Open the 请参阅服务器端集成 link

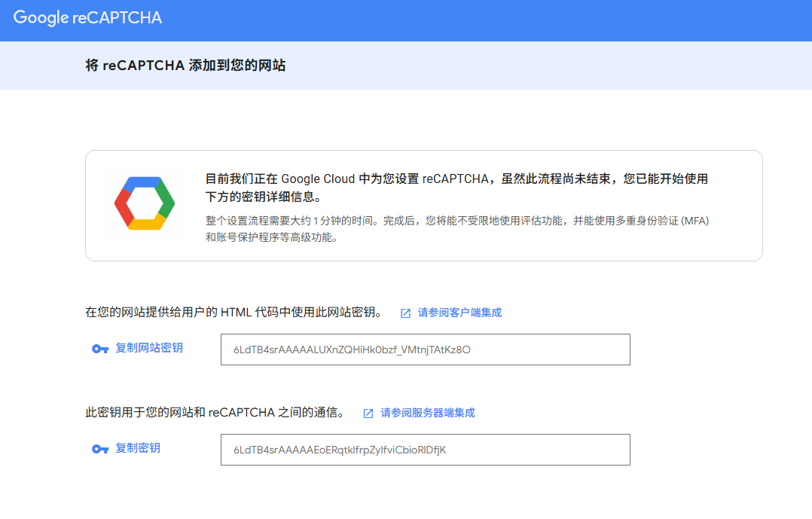(427, 413)
